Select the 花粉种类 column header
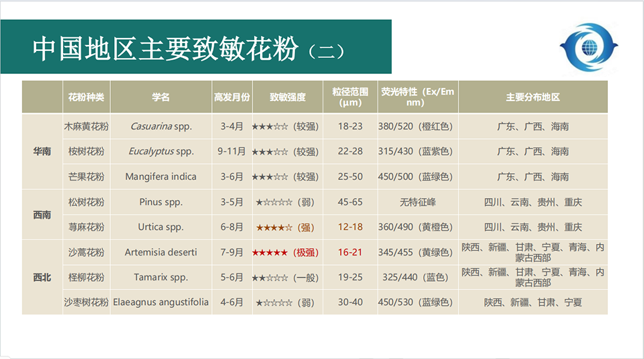The height and width of the screenshot is (359, 644). point(86,97)
